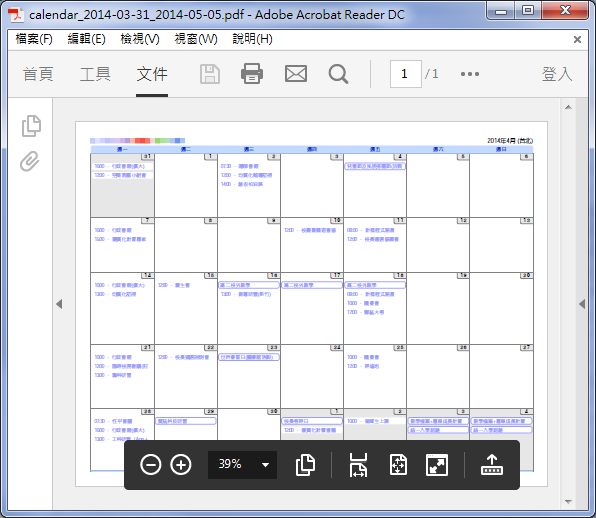This screenshot has width=596, height=518.
Task: Click the calendar cell for date 22
Action: [186, 377]
